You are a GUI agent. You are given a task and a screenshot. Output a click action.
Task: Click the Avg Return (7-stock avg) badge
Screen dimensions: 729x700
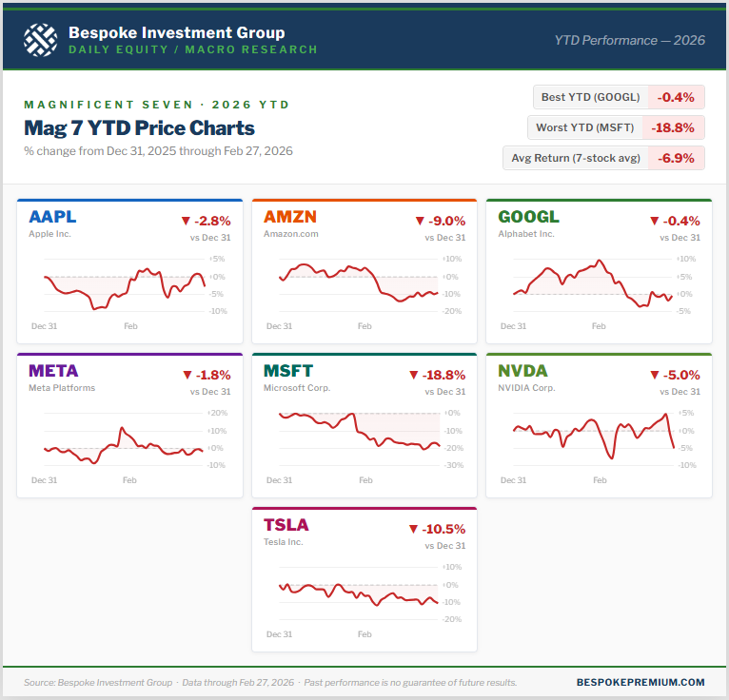603,158
